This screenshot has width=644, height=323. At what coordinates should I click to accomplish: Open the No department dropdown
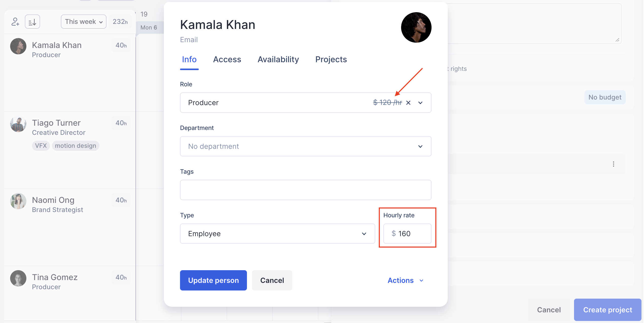click(x=306, y=146)
